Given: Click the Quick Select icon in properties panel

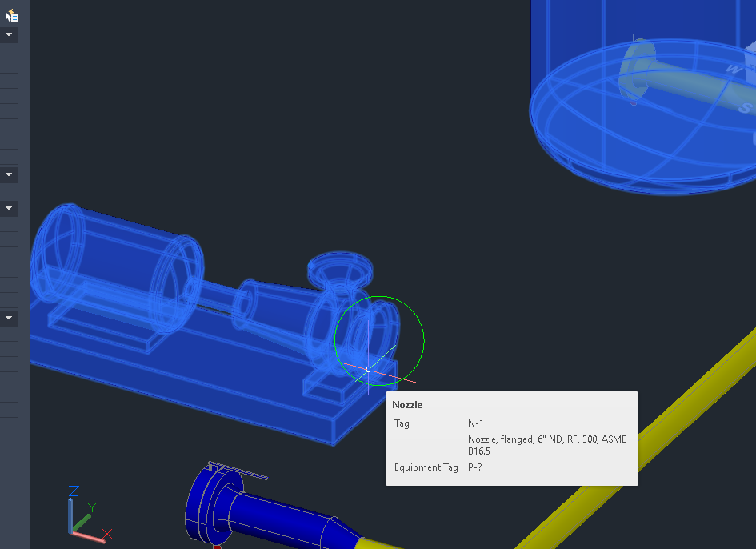Looking at the screenshot, I should point(11,15).
